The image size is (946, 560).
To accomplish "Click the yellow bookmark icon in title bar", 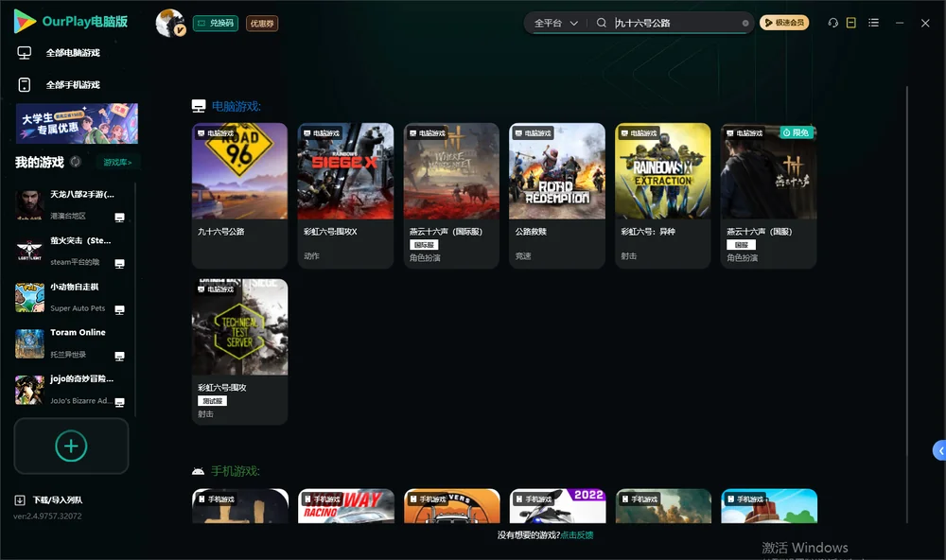I will coord(851,23).
